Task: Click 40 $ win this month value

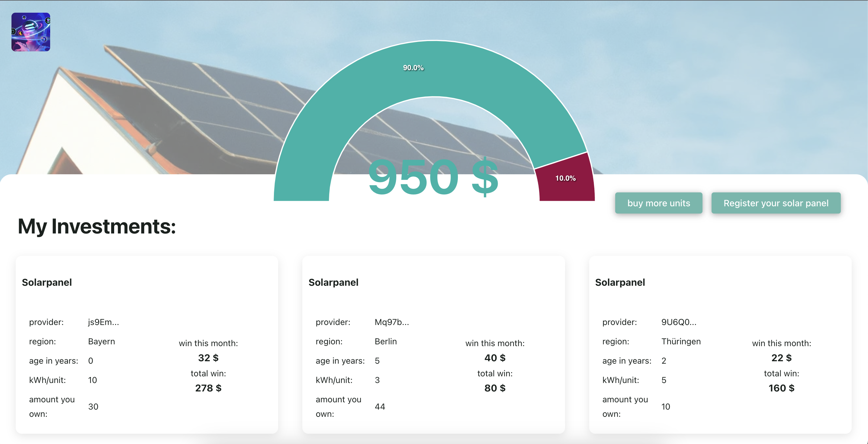Action: (x=495, y=358)
